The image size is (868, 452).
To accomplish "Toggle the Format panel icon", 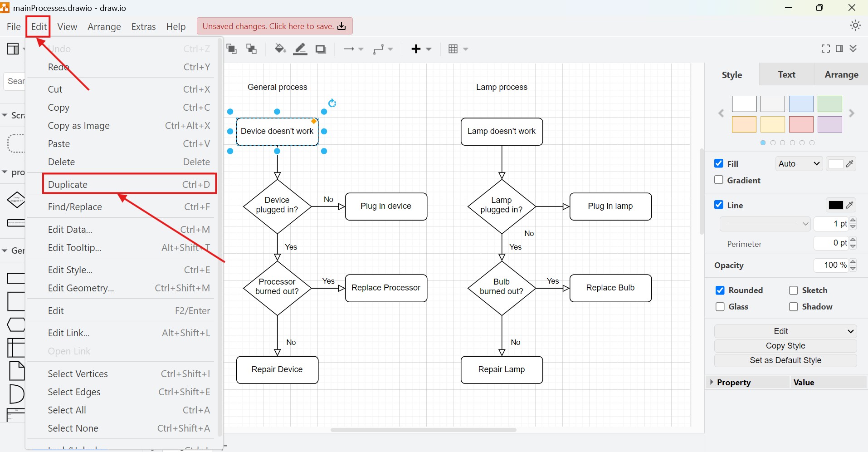I will 839,49.
